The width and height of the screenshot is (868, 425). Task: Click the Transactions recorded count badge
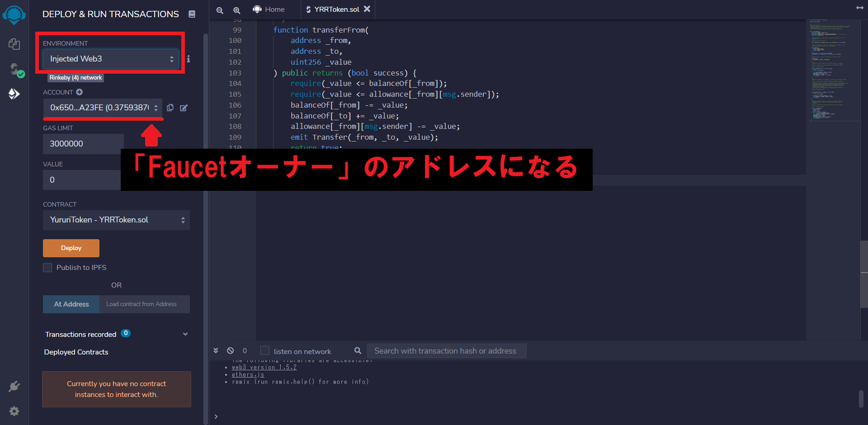click(x=126, y=333)
